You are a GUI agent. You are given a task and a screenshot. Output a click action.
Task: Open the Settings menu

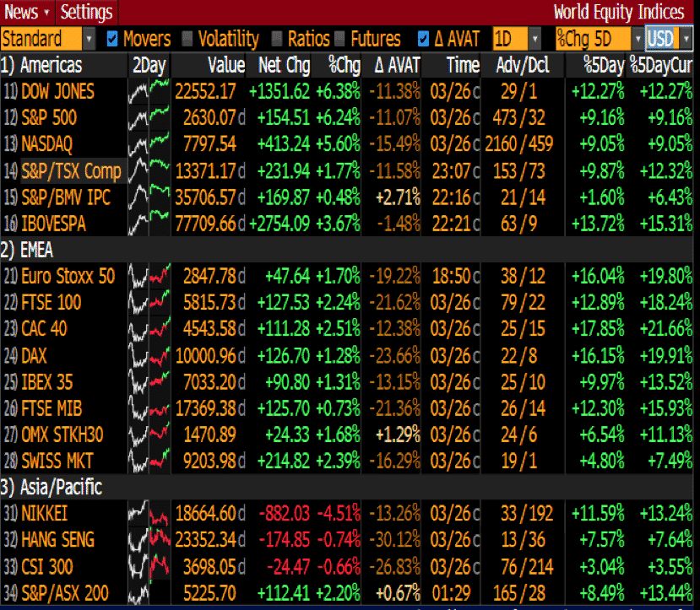click(87, 12)
